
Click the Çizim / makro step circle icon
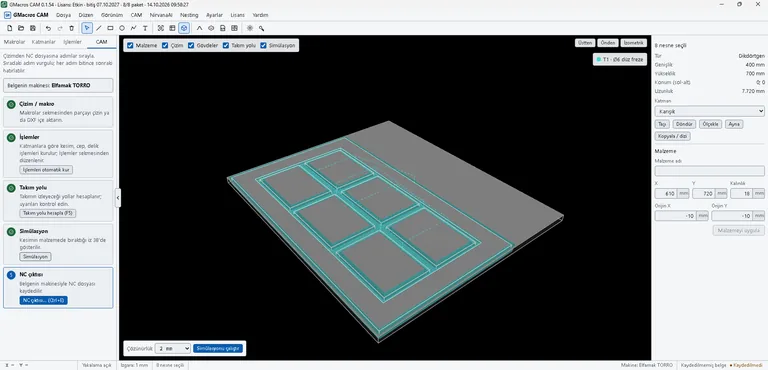point(11,104)
